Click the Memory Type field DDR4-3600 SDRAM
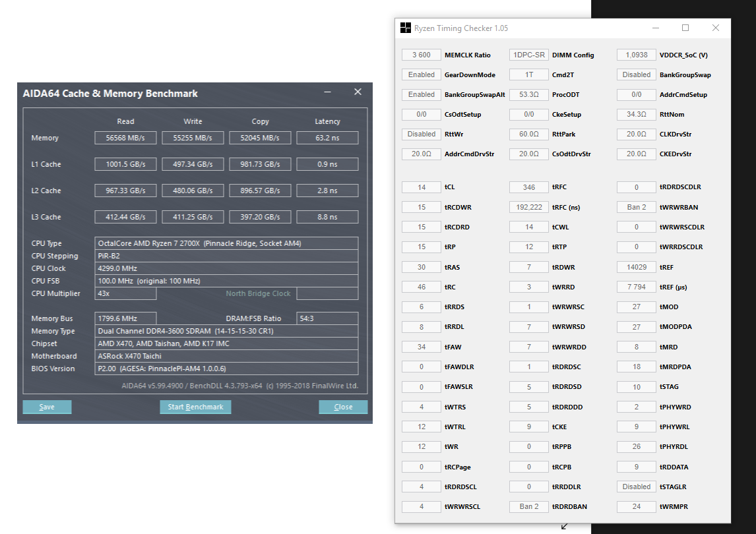 (x=227, y=331)
